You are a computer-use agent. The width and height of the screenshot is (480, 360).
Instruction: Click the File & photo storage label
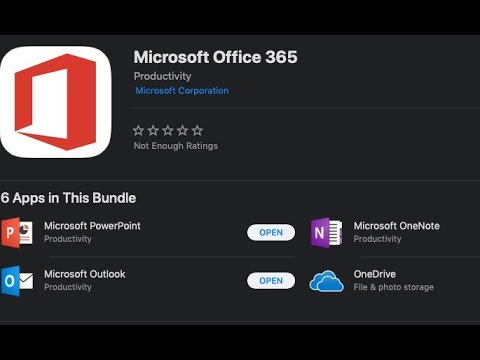click(x=394, y=287)
